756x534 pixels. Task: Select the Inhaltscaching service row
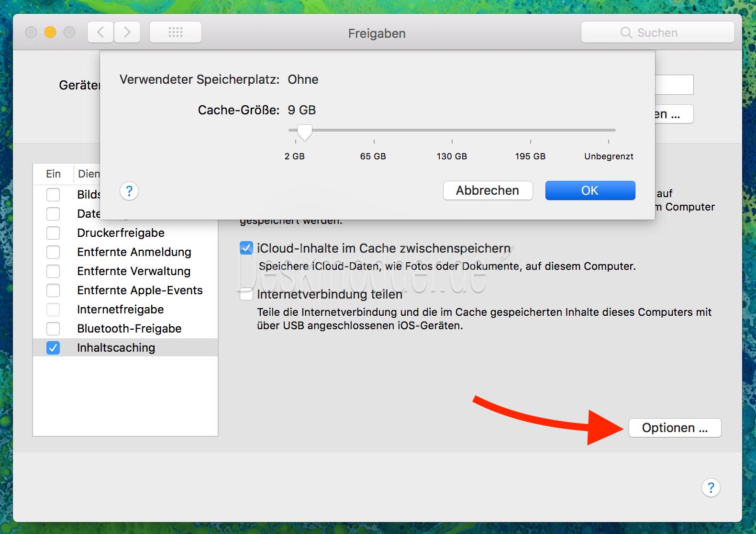point(125,348)
